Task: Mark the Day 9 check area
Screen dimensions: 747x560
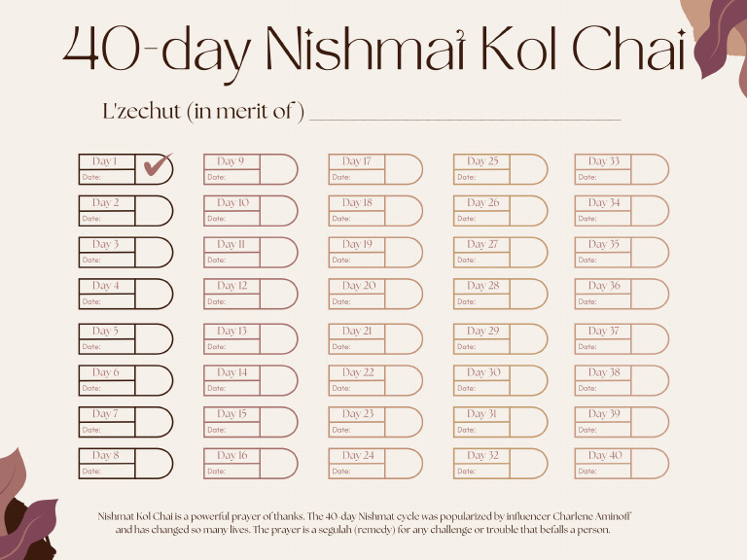Action: point(278,169)
